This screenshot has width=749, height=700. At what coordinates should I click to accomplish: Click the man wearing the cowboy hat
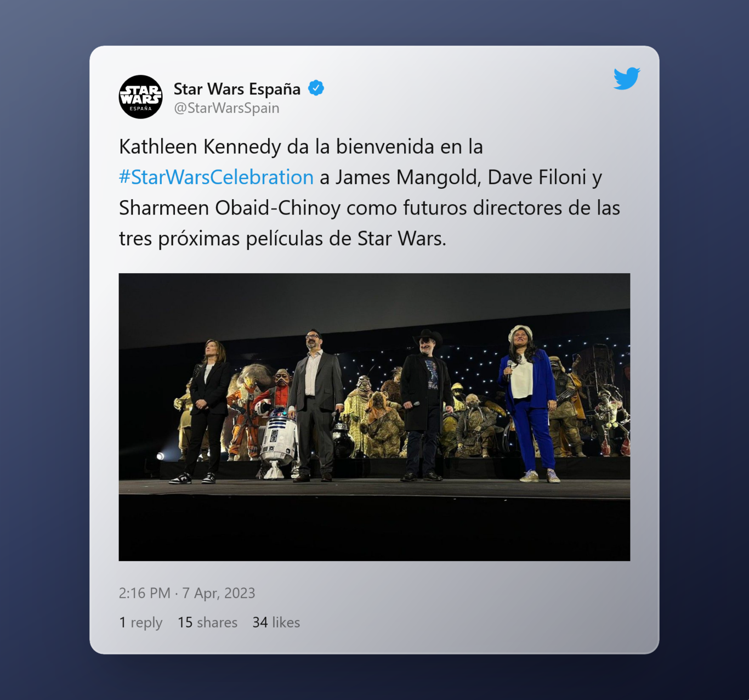[425, 405]
